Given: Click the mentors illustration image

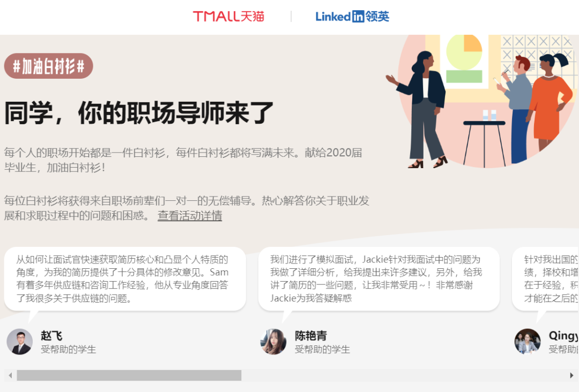Looking at the screenshot, I should (481, 101).
